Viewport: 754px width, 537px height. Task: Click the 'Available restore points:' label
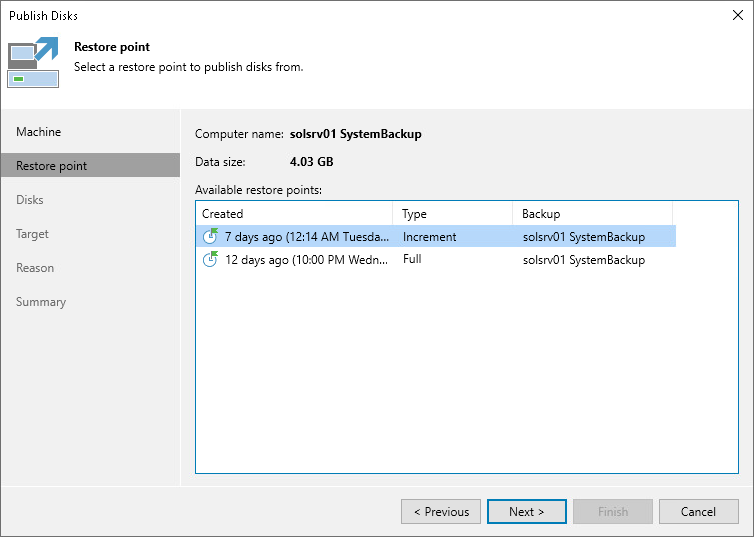click(x=258, y=190)
